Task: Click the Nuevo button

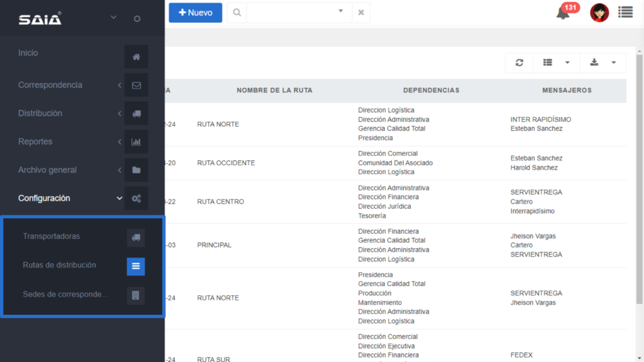Action: click(195, 13)
